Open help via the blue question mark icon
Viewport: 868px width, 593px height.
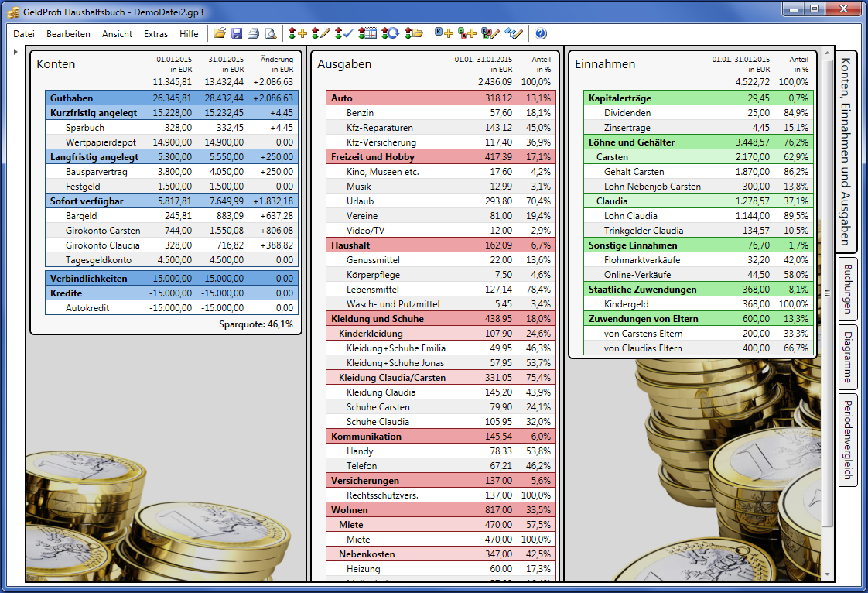click(x=541, y=33)
